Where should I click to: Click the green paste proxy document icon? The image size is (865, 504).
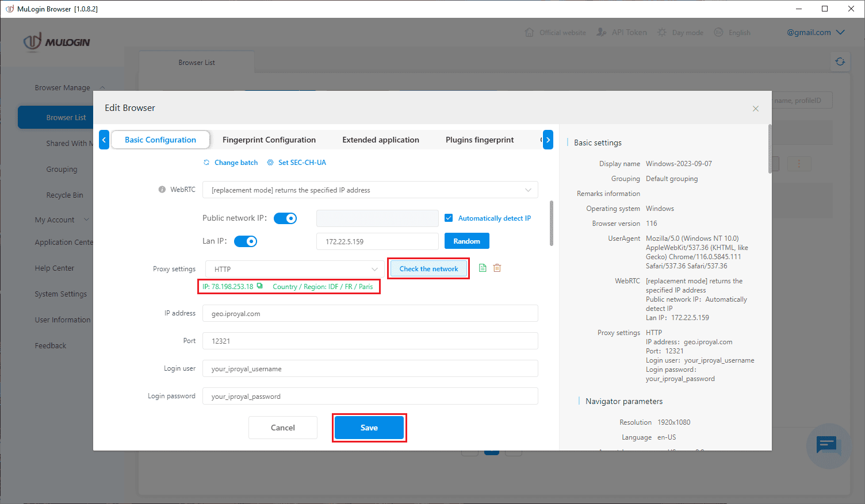[483, 268]
